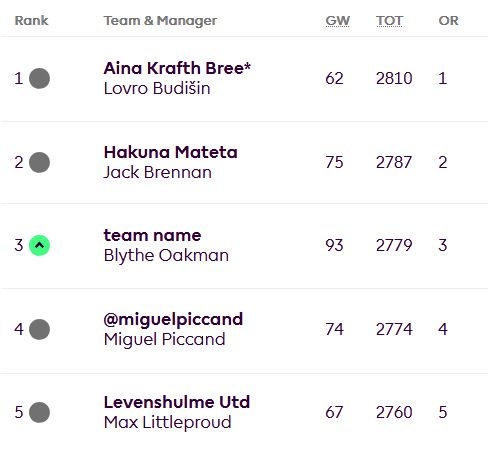The height and width of the screenshot is (456, 488).
Task: Click the Rank column header
Action: (32, 21)
